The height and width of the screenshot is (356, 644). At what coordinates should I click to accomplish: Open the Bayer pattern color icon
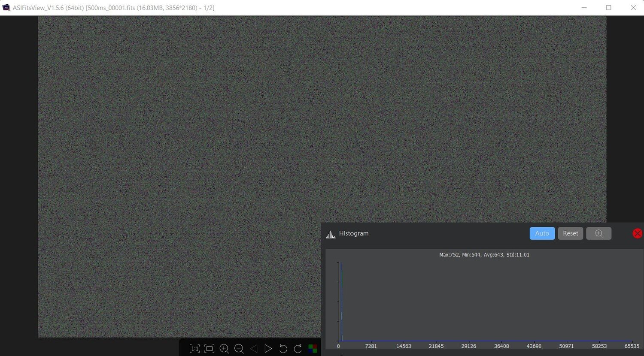point(313,349)
